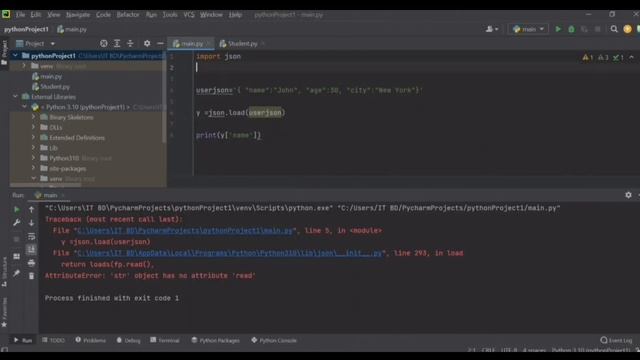Toggle the Project side tool window

tap(4, 52)
